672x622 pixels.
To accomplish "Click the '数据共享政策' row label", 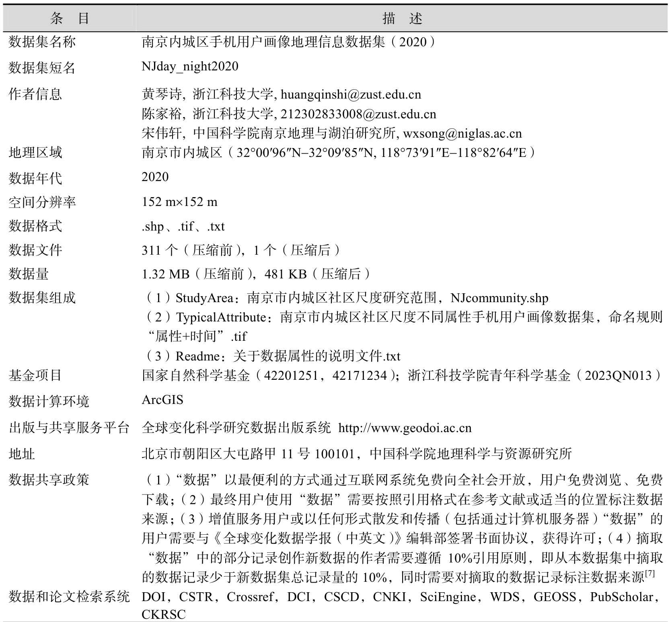I will pos(49,480).
